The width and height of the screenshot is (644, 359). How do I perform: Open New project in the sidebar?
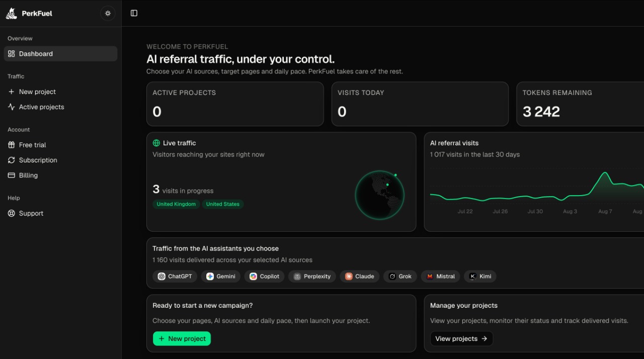click(x=60, y=92)
